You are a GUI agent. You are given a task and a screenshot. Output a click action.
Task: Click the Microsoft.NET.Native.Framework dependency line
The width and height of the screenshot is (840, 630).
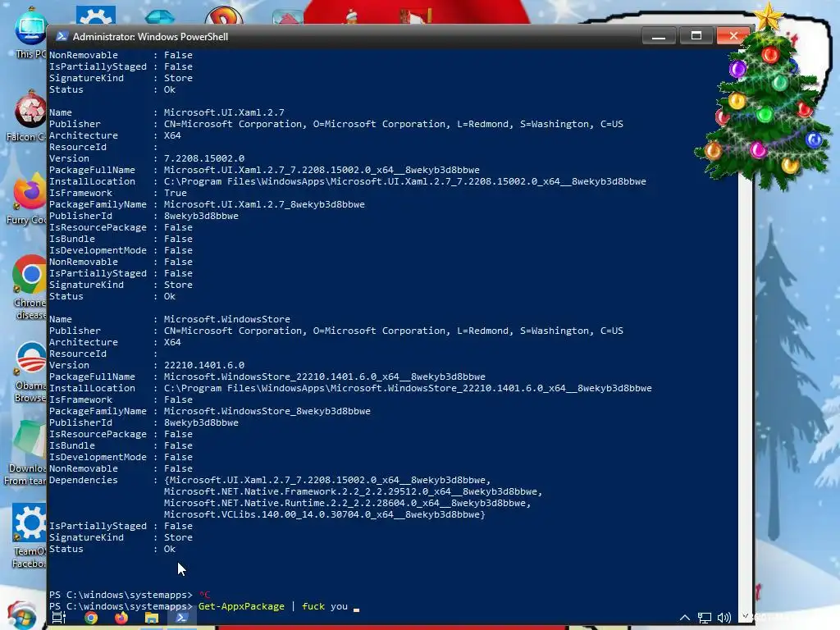tap(353, 492)
